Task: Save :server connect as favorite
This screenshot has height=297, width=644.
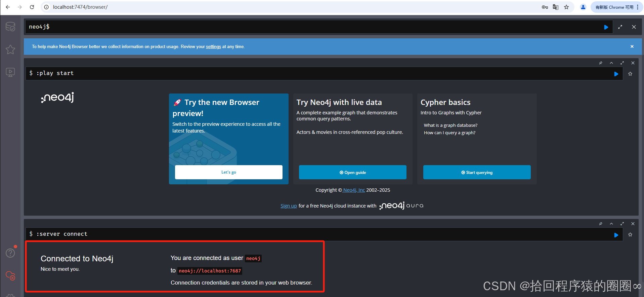Action: (630, 234)
